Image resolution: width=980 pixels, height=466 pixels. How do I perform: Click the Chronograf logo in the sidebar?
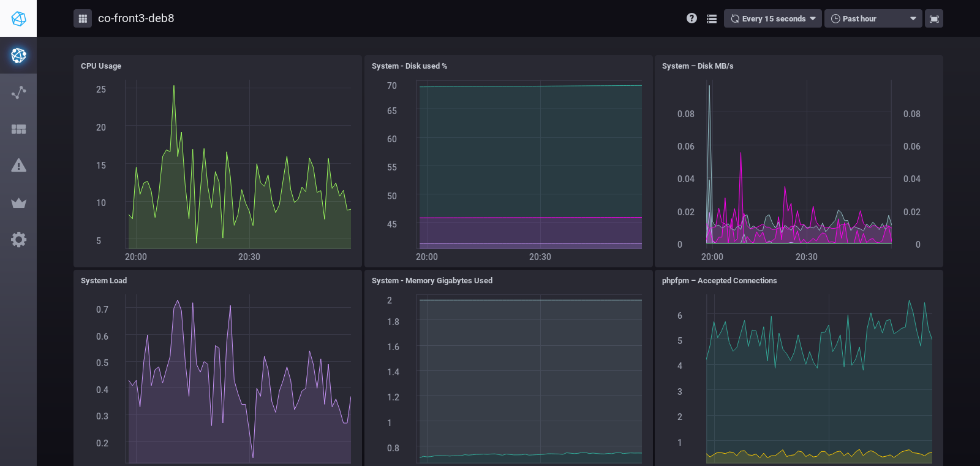(x=18, y=18)
